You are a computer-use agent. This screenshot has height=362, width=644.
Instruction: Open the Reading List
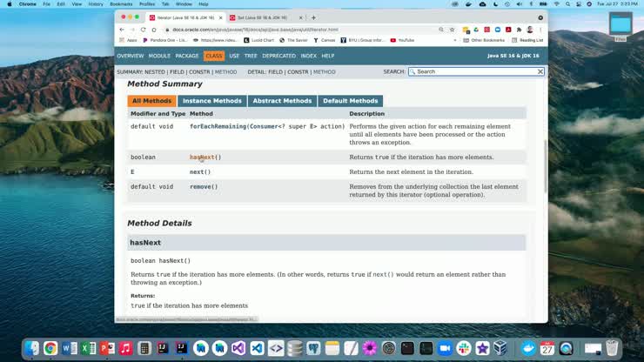pos(527,40)
